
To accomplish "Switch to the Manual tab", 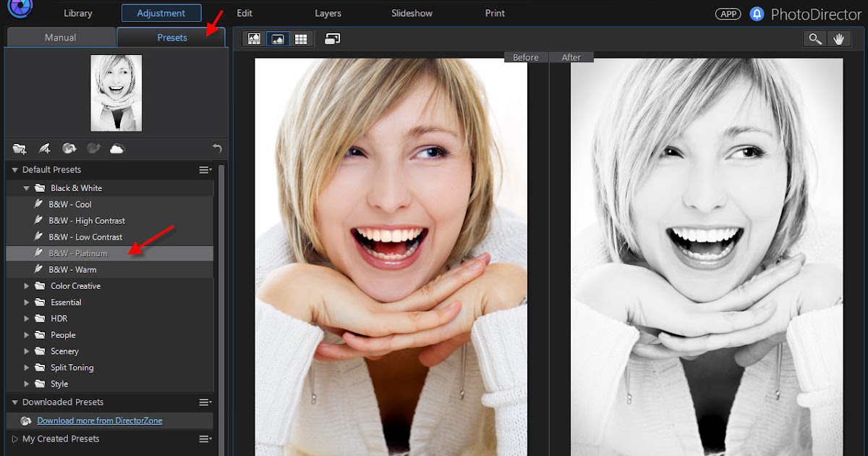I will [x=61, y=36].
